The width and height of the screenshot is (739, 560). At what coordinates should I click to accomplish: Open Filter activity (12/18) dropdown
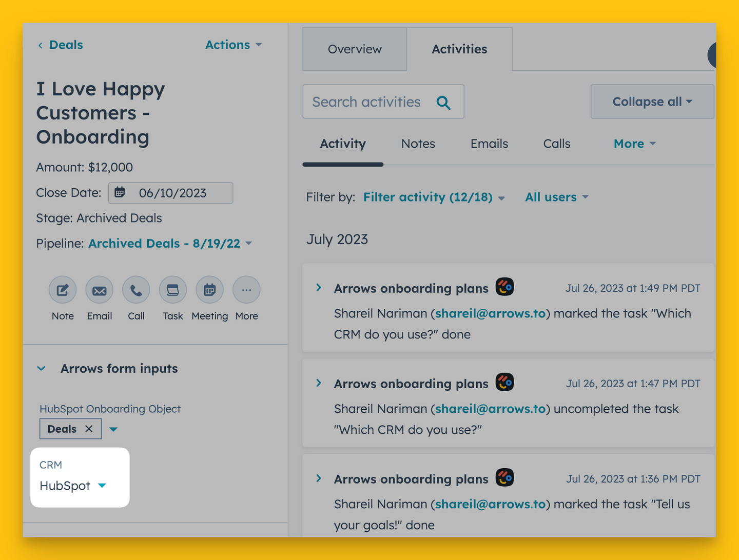[x=434, y=197]
